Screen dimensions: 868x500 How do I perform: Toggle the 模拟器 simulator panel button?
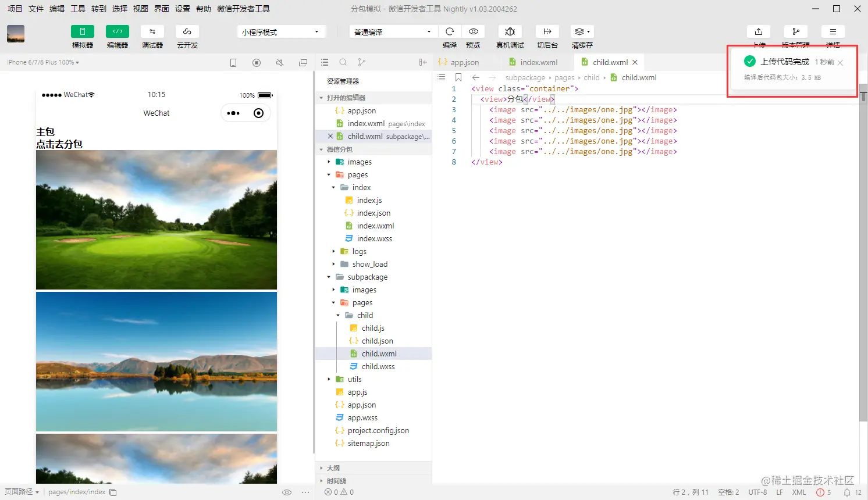[83, 31]
